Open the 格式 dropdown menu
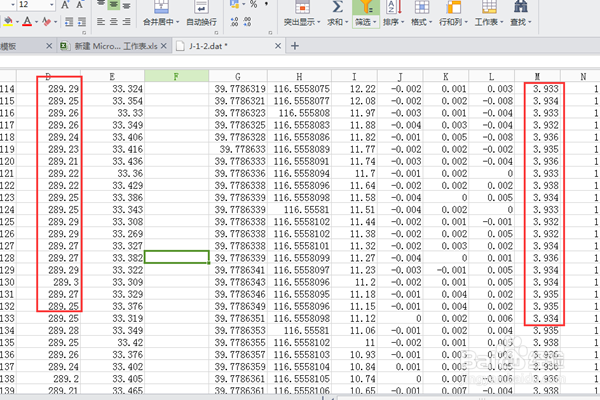The height and width of the screenshot is (400, 600). (x=422, y=22)
